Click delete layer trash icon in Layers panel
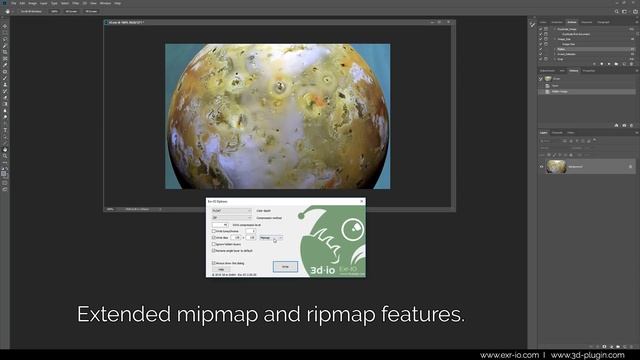This screenshot has width=640, height=360. (631, 347)
